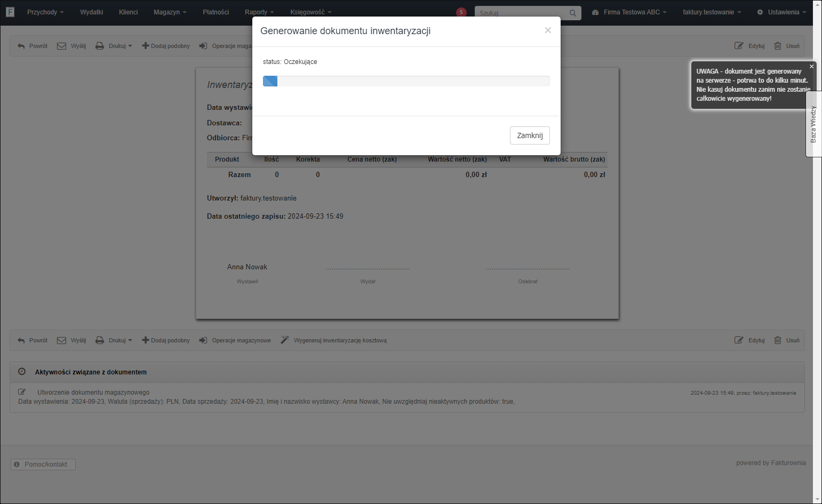Image resolution: width=822 pixels, height=504 pixels.
Task: Expand the Magazyn dropdown menu
Action: [170, 12]
